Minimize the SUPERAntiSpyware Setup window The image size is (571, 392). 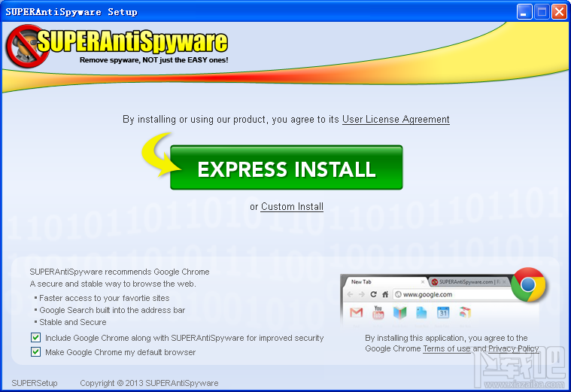click(x=524, y=11)
